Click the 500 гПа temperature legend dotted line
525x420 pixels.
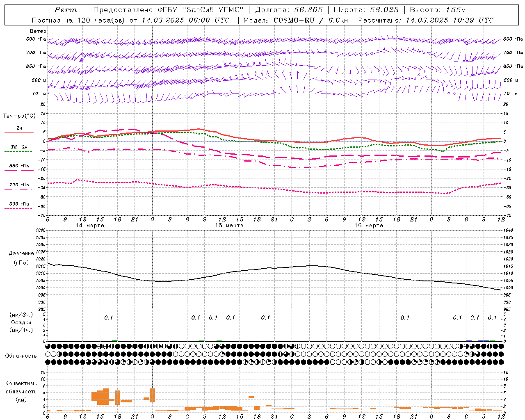point(18,208)
